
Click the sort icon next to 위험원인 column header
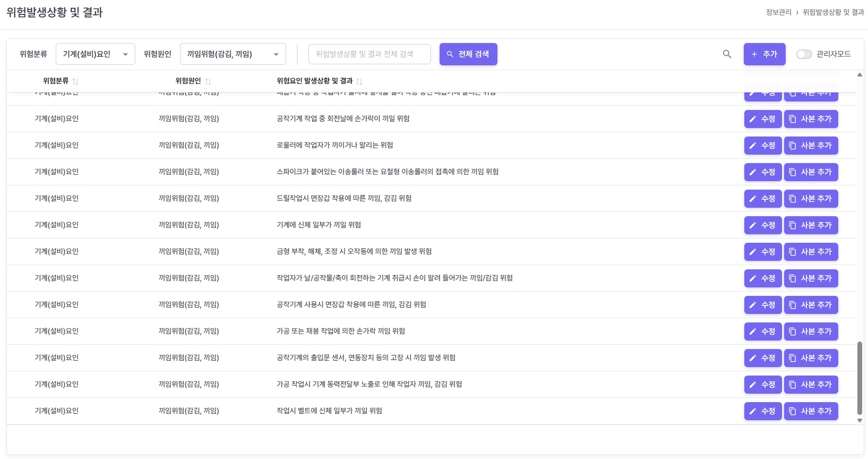click(x=208, y=81)
